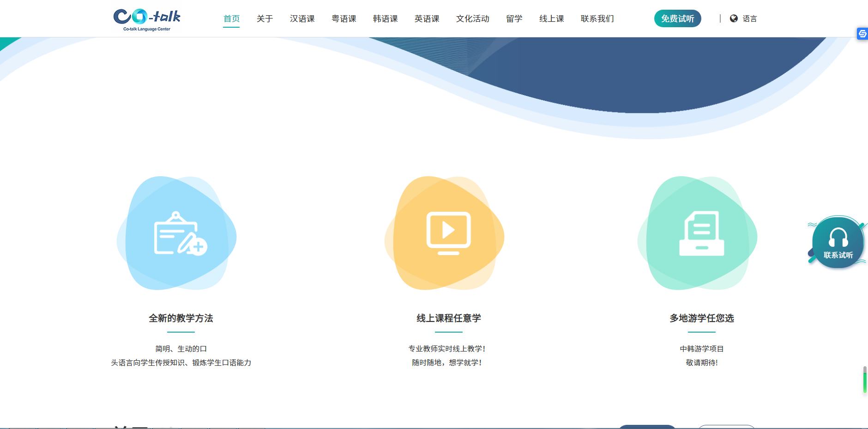Click the green study tour document icon
Viewport: 868px width, 429px height.
[x=701, y=233]
